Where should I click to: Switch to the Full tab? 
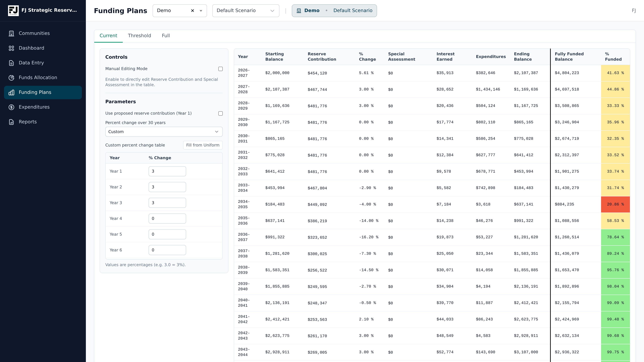click(166, 36)
